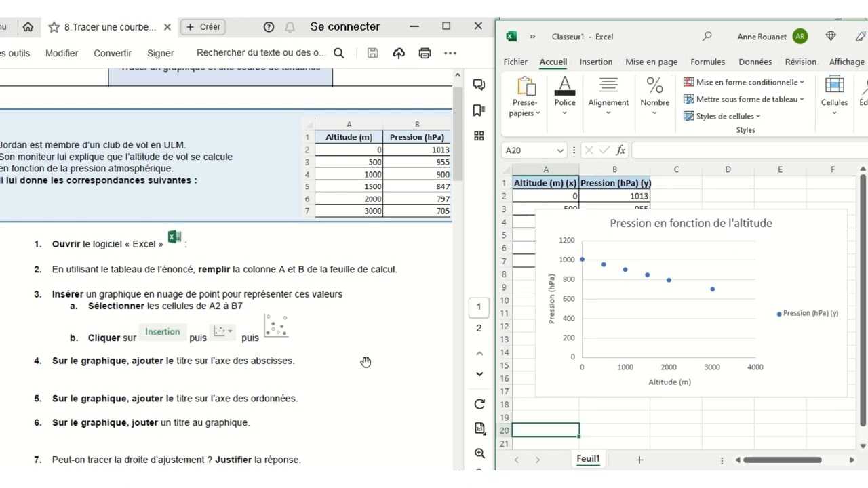Click the cloud upload share icon
The image size is (868, 488).
(x=399, y=53)
